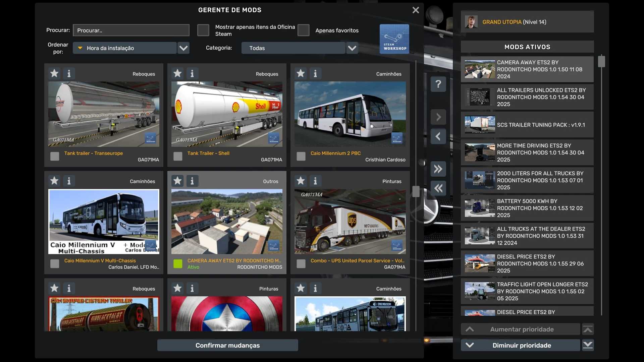Select SCS TRAILER TUNING PACK in active mods

(x=527, y=125)
